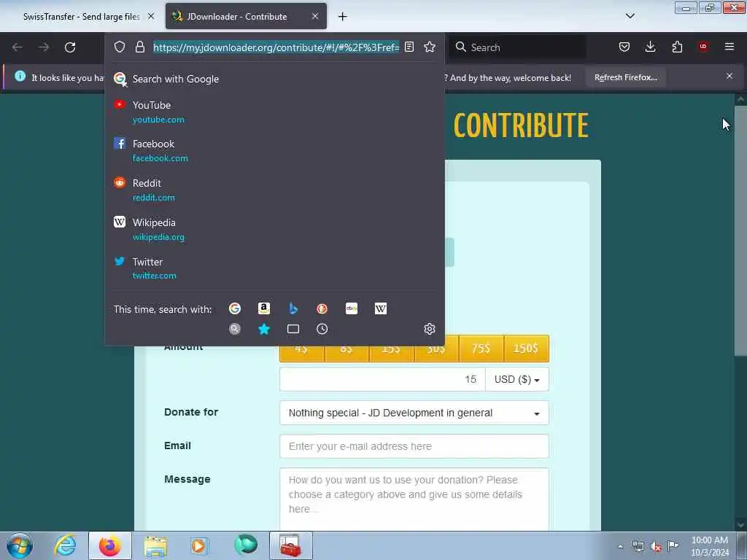The height and width of the screenshot is (560, 747).
Task: Open the uBlock Origin extension icon
Action: point(703,47)
